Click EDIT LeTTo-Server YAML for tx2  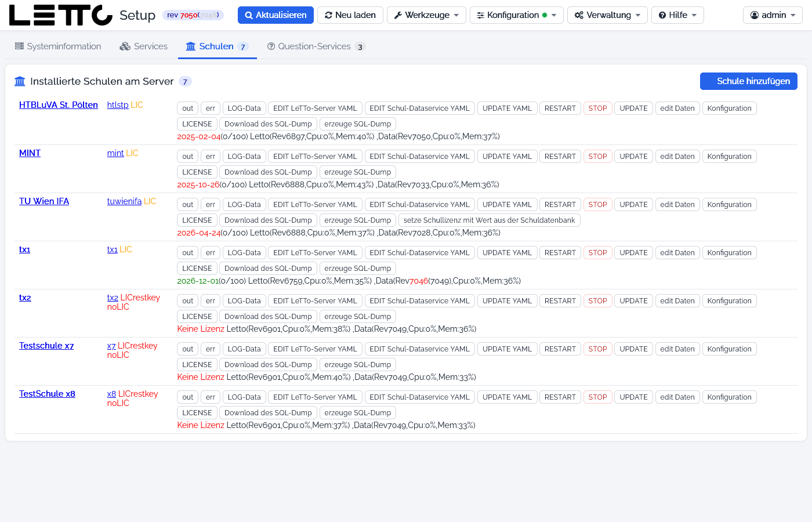coord(315,301)
